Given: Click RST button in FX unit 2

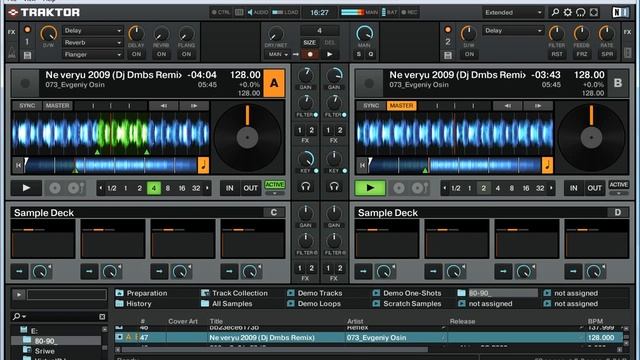Looking at the screenshot, I should [557, 54].
